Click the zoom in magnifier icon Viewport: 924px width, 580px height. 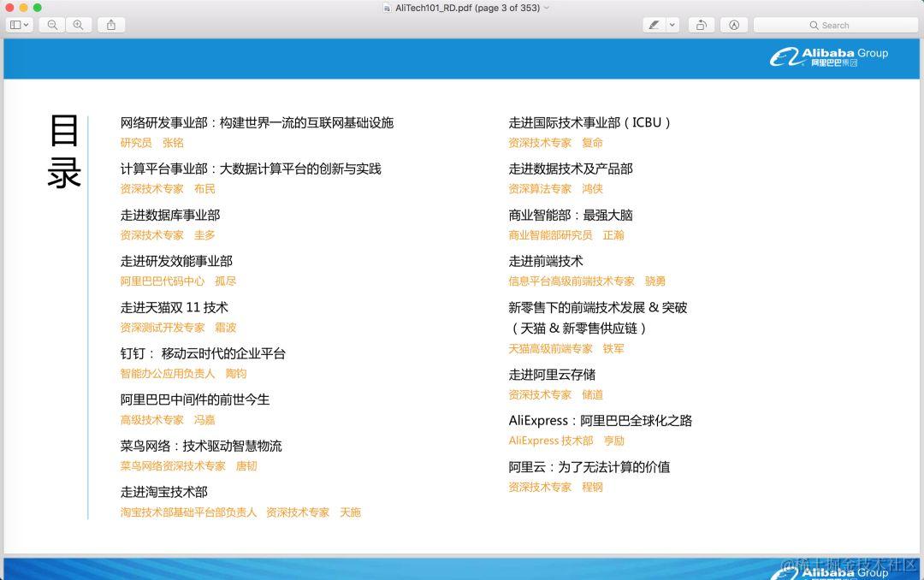click(79, 25)
